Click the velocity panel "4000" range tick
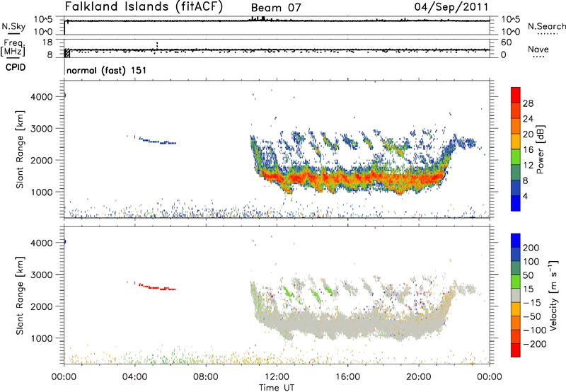 (x=42, y=243)
